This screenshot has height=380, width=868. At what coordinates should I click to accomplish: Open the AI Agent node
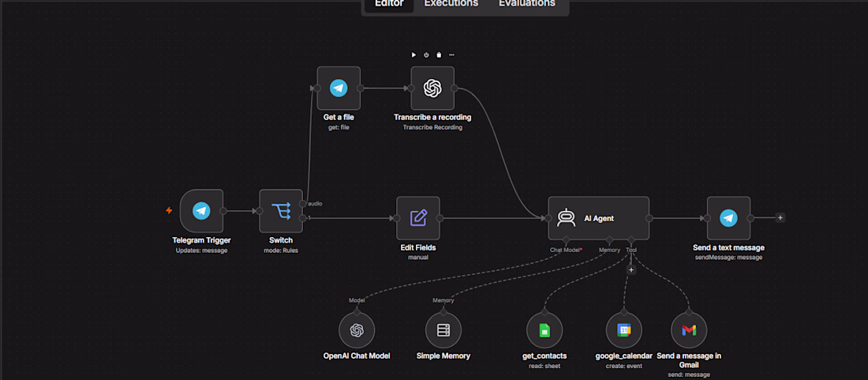598,218
